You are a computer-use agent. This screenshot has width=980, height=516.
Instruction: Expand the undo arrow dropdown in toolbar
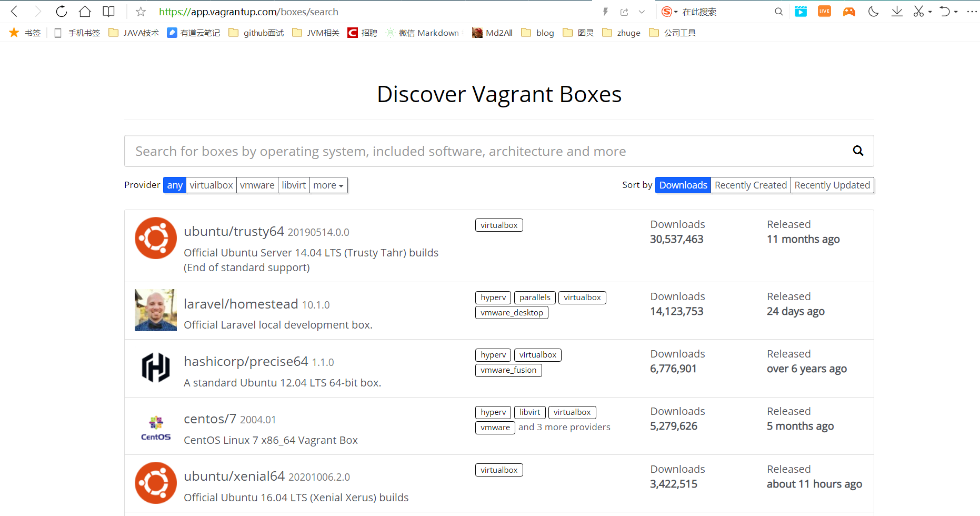pyautogui.click(x=956, y=12)
